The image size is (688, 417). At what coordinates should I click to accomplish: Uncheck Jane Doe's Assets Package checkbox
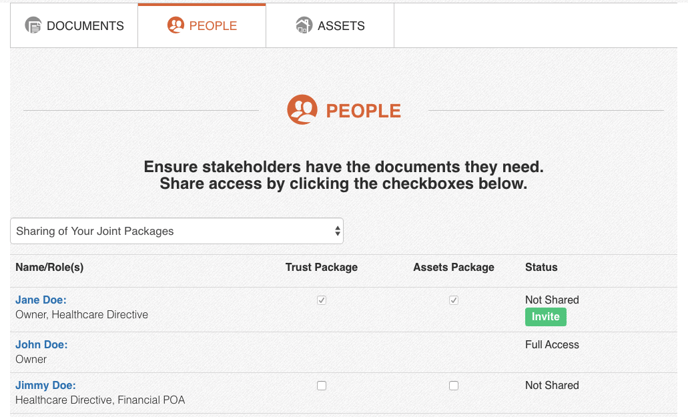[x=454, y=300]
